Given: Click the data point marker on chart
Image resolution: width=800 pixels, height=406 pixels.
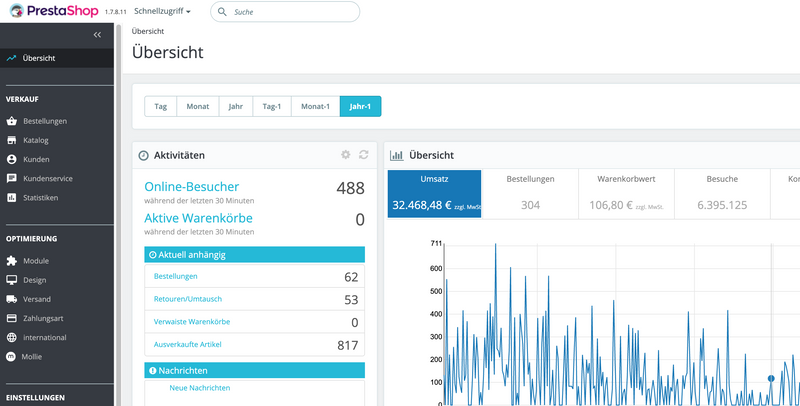Looking at the screenshot, I should point(771,378).
